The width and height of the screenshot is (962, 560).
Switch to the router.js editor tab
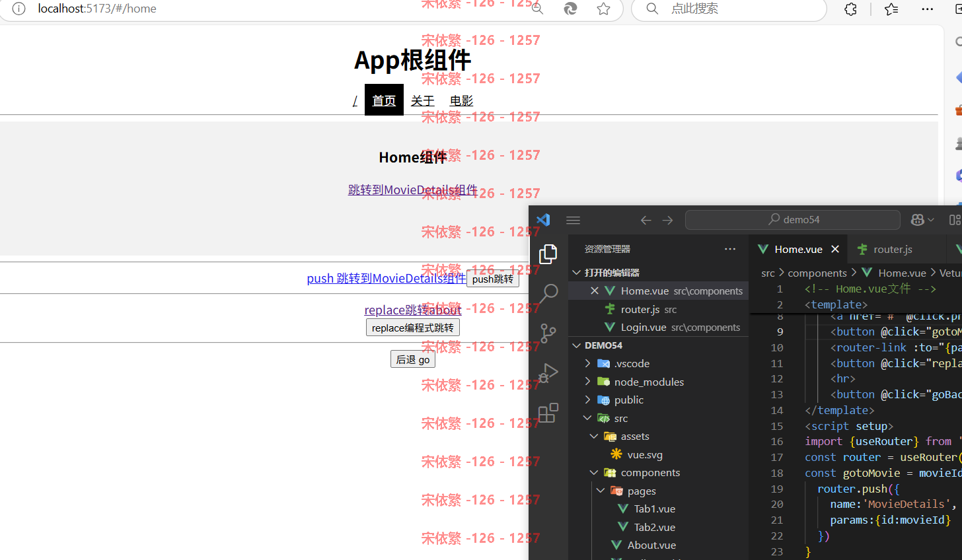pyautogui.click(x=893, y=249)
